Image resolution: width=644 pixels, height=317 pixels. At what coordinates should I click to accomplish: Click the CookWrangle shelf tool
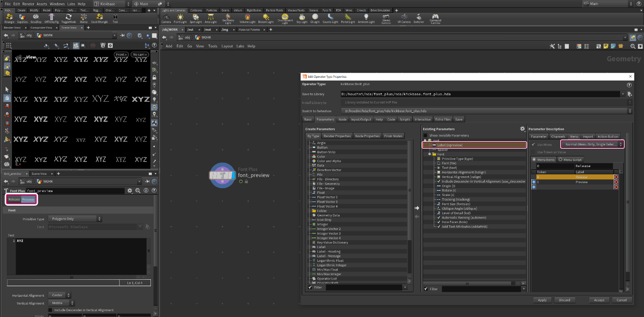(x=99, y=18)
